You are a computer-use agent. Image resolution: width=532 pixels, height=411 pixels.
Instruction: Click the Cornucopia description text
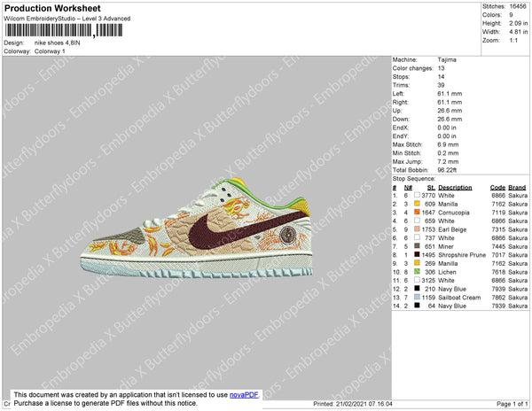454,213
